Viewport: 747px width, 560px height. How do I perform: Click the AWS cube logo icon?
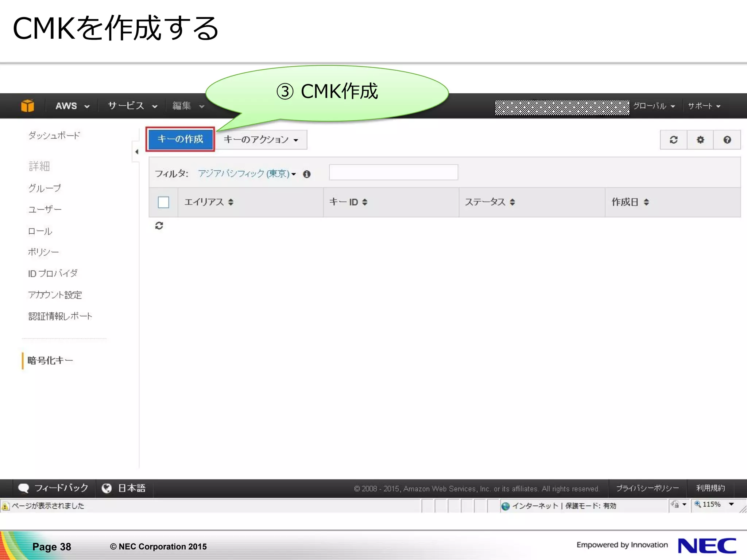[27, 106]
